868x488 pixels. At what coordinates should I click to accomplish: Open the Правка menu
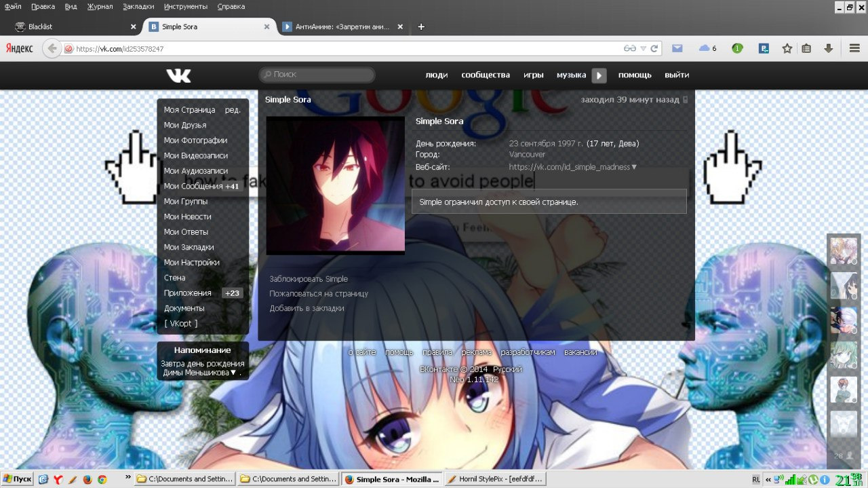click(x=43, y=6)
